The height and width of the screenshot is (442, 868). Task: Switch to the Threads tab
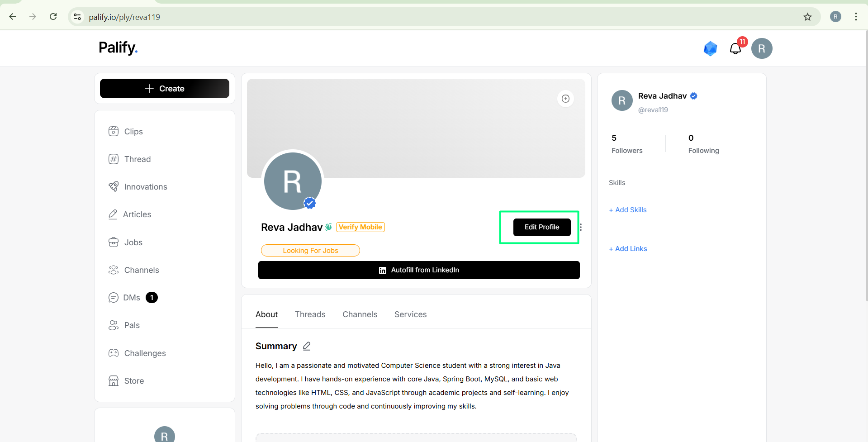click(x=310, y=314)
